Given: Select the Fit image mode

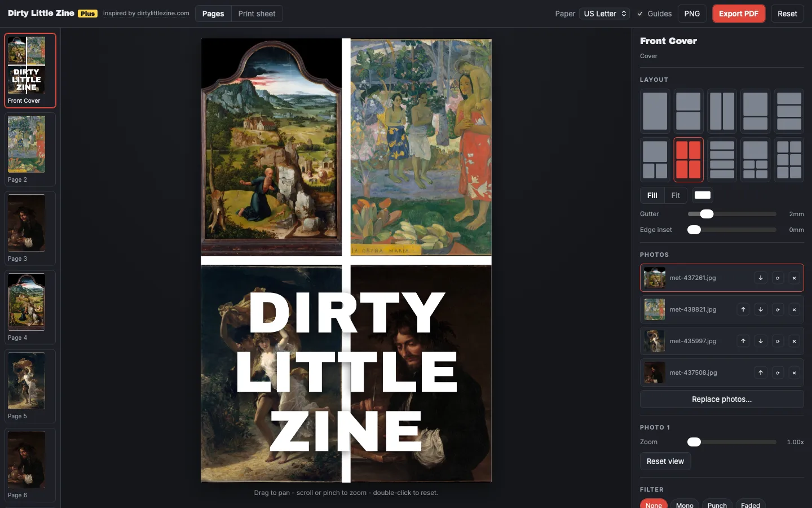Looking at the screenshot, I should pyautogui.click(x=676, y=195).
